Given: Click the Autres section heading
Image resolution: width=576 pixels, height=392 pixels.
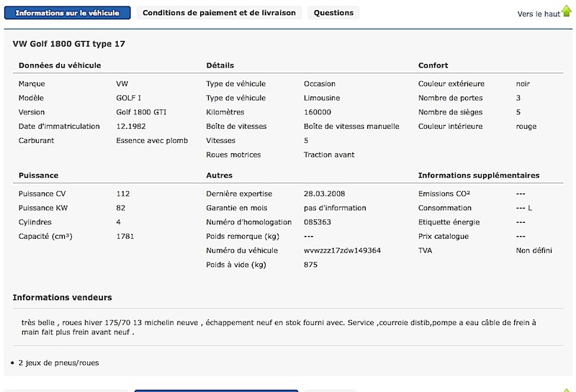Looking at the screenshot, I should coord(220,176).
